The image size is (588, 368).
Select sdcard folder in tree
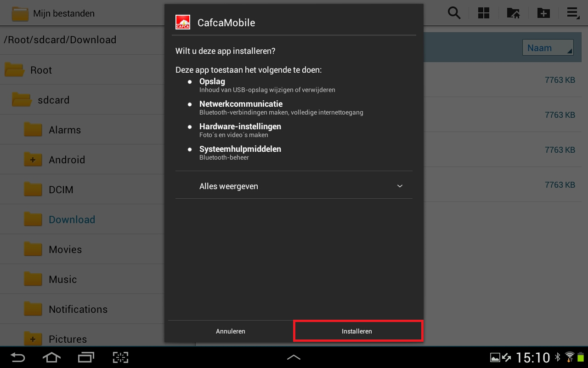[x=82, y=100]
